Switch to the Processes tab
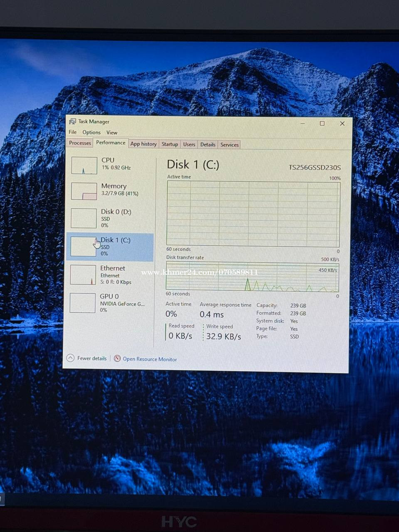 click(x=80, y=143)
